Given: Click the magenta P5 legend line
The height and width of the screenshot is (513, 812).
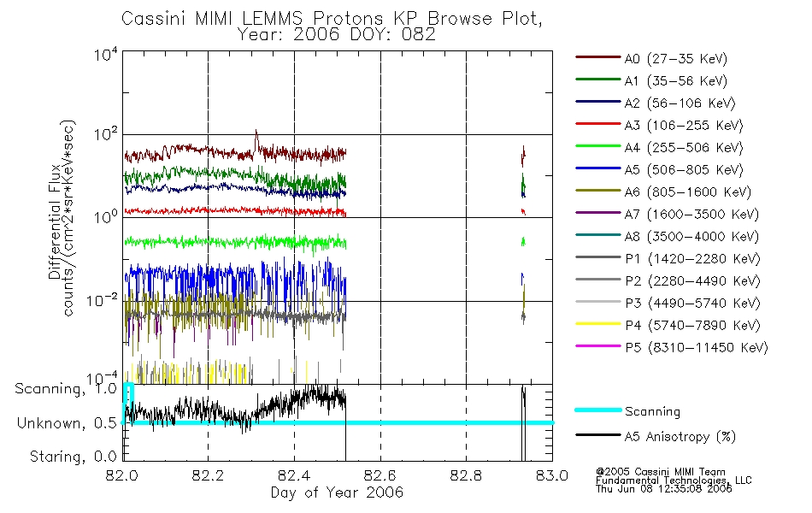Looking at the screenshot, I should [x=597, y=346].
